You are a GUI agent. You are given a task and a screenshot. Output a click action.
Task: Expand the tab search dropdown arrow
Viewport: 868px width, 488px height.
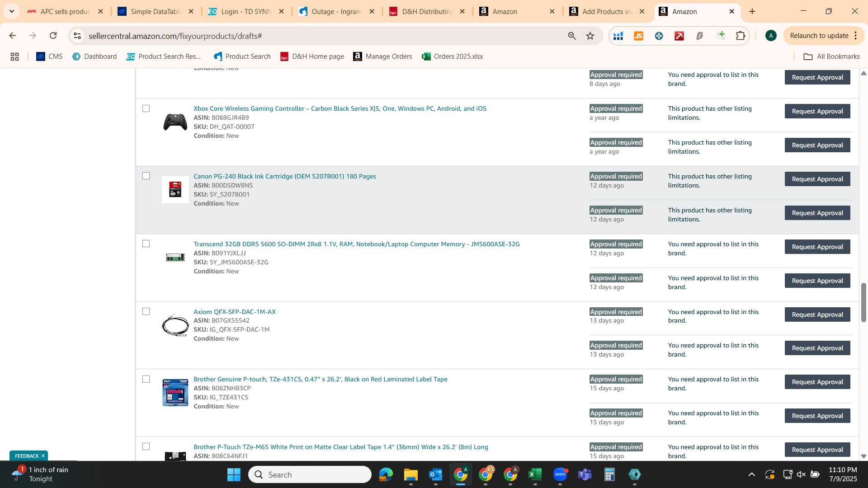click(x=11, y=11)
